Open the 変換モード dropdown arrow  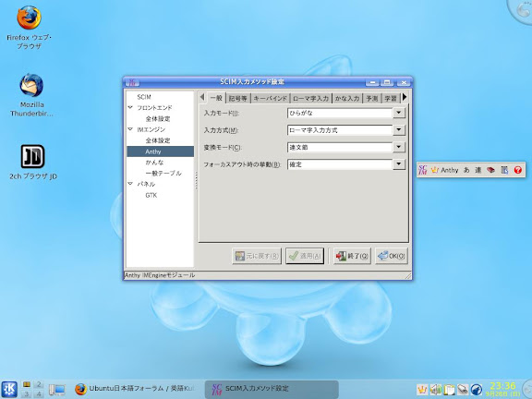399,147
